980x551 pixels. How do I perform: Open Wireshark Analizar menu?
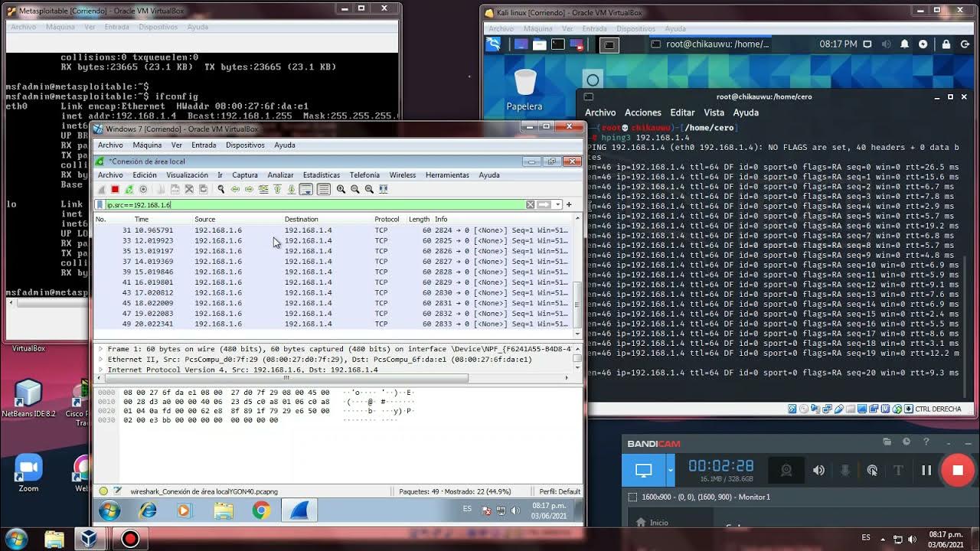point(280,175)
